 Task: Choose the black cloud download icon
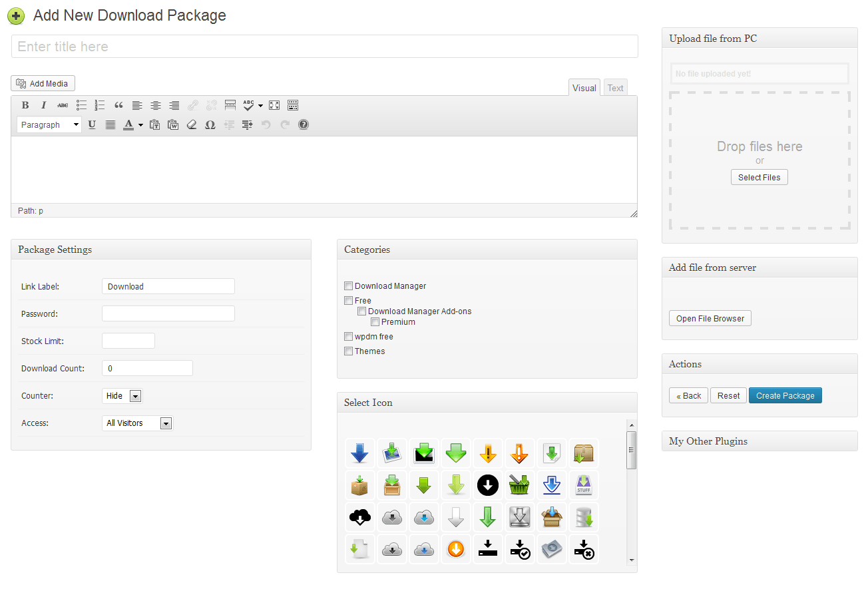pos(359,517)
